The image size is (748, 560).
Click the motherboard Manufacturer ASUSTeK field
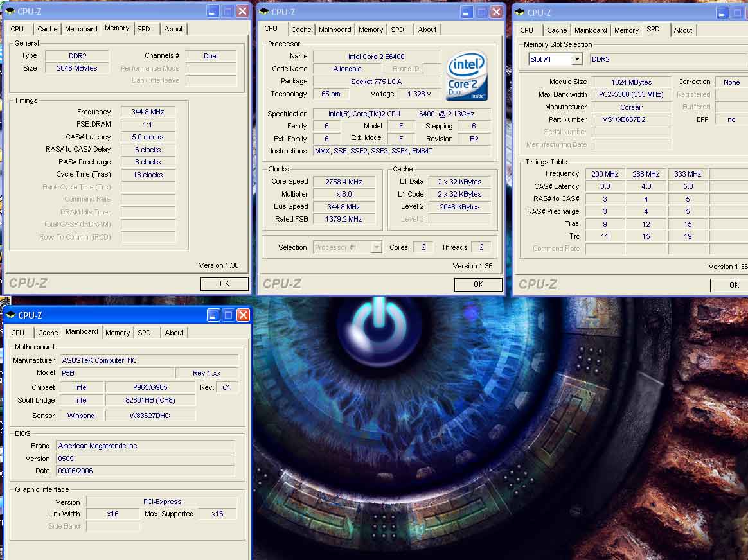click(x=149, y=360)
